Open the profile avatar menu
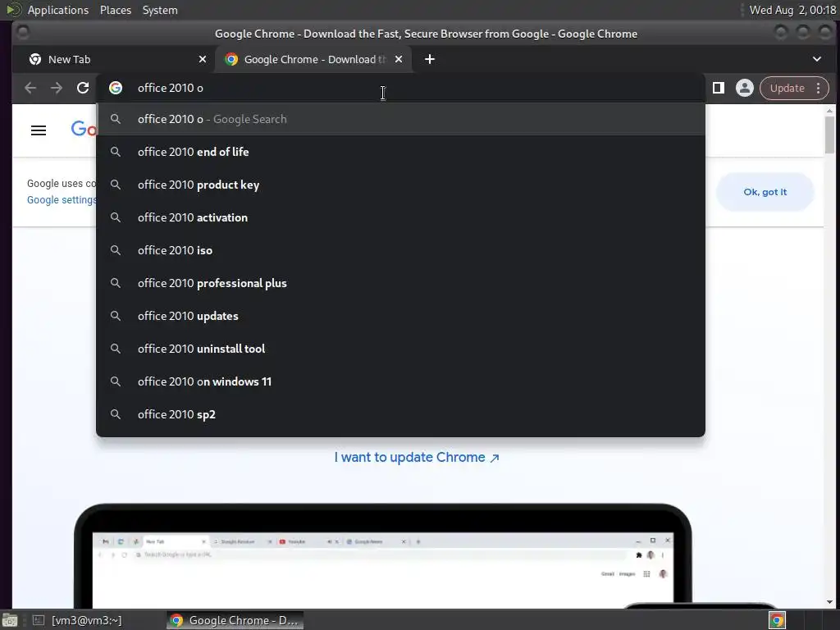 [744, 88]
